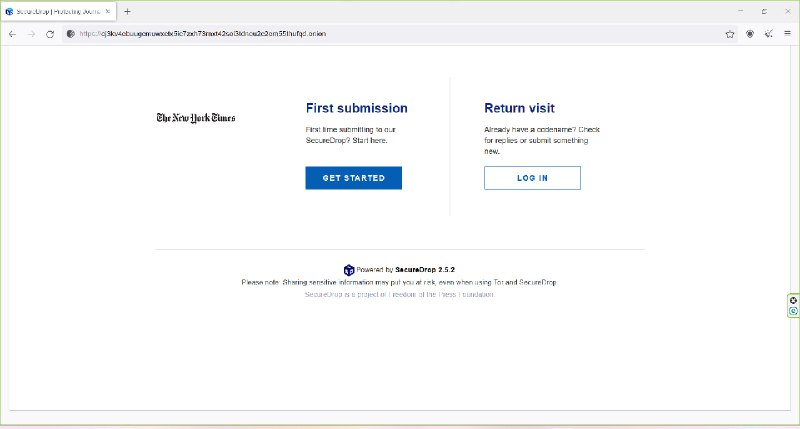Click the black close icon on side widget
Screen dimensions: 800x429
click(x=793, y=300)
